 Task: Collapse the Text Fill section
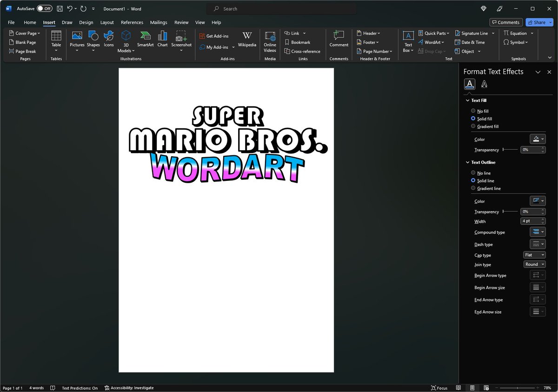468,100
